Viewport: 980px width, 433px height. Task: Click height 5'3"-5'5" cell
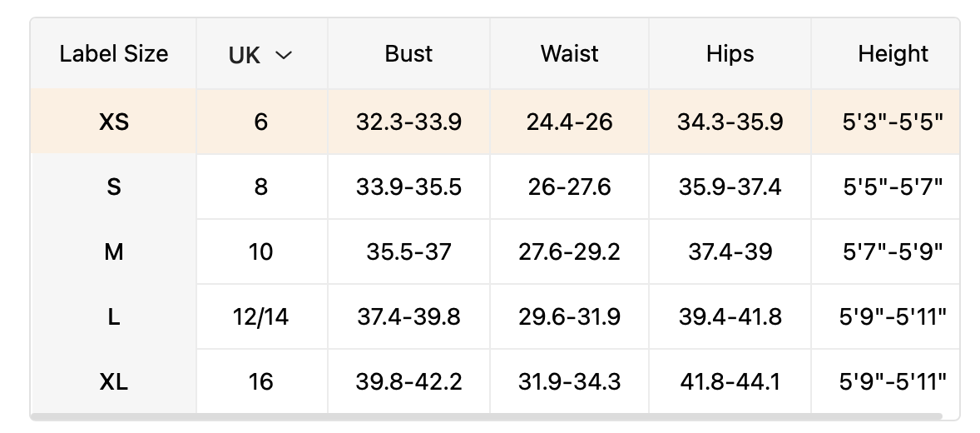(x=893, y=122)
